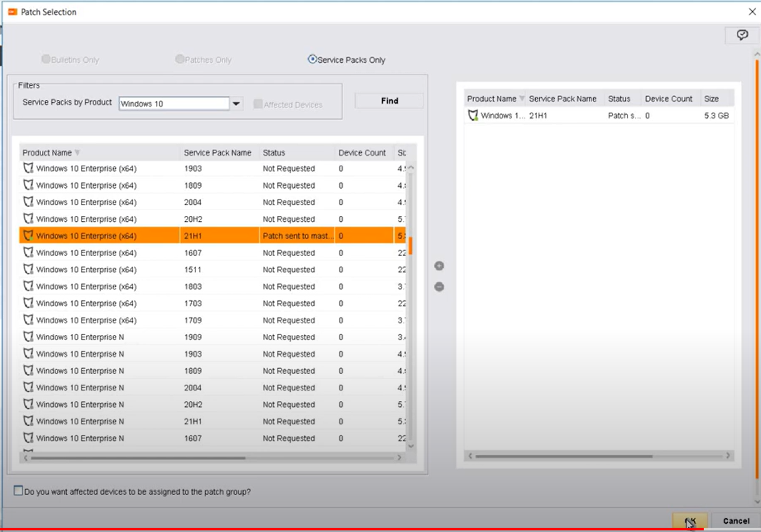Select the Bulletins Only radio button

pos(46,60)
